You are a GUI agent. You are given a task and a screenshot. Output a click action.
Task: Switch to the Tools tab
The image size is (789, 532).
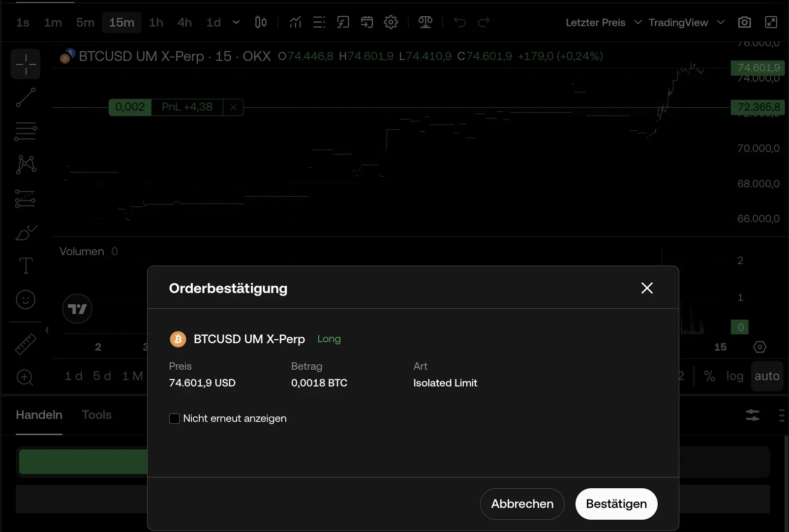pyautogui.click(x=96, y=414)
